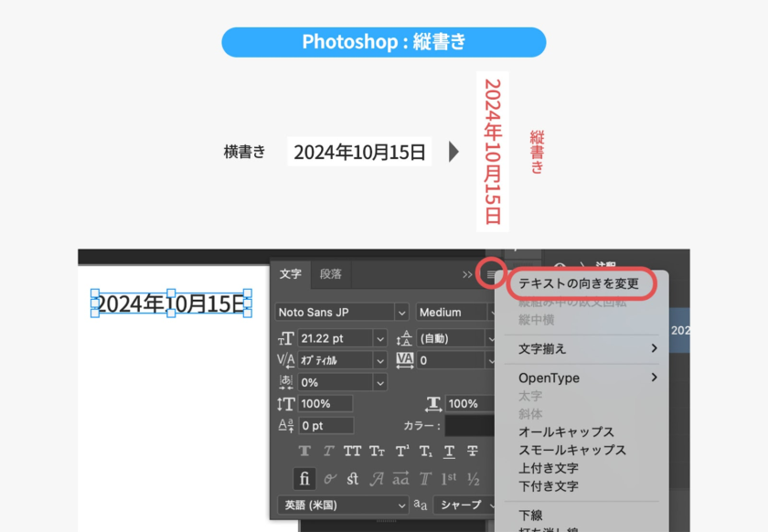Image resolution: width=768 pixels, height=532 pixels.
Task: Click the double-arrow collapse panel icon
Action: (468, 274)
